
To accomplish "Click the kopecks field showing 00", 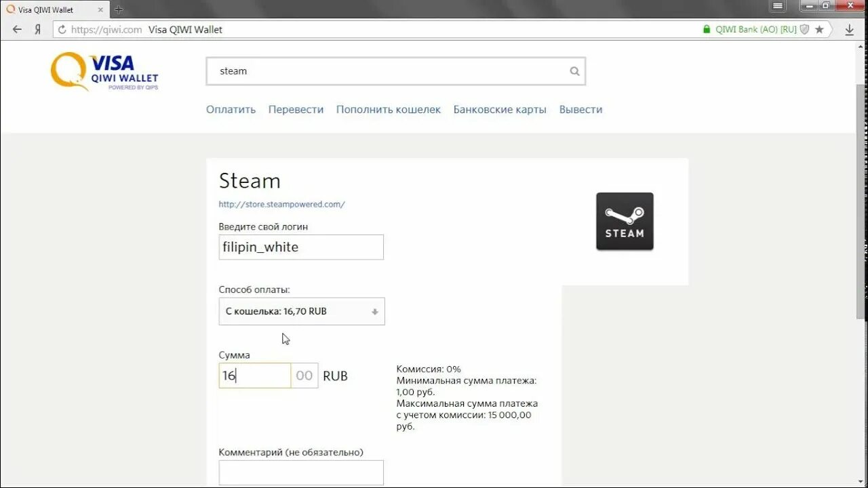I will 304,375.
